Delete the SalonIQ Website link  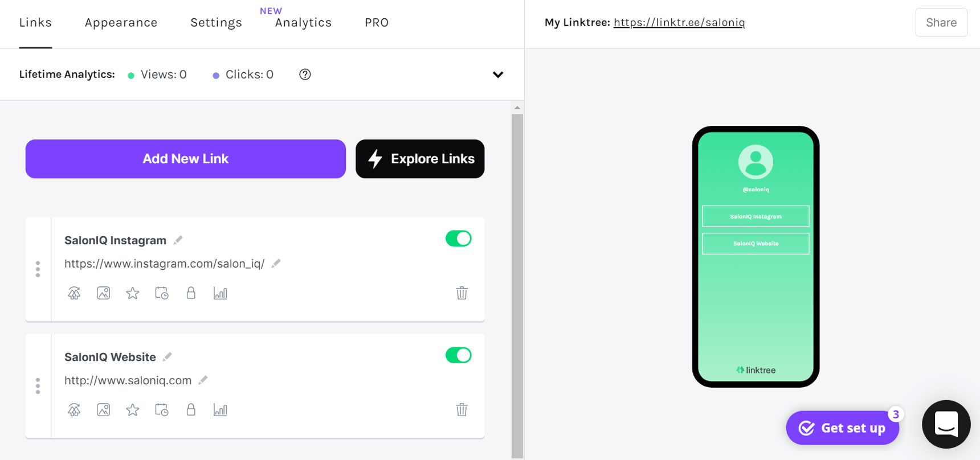click(462, 409)
